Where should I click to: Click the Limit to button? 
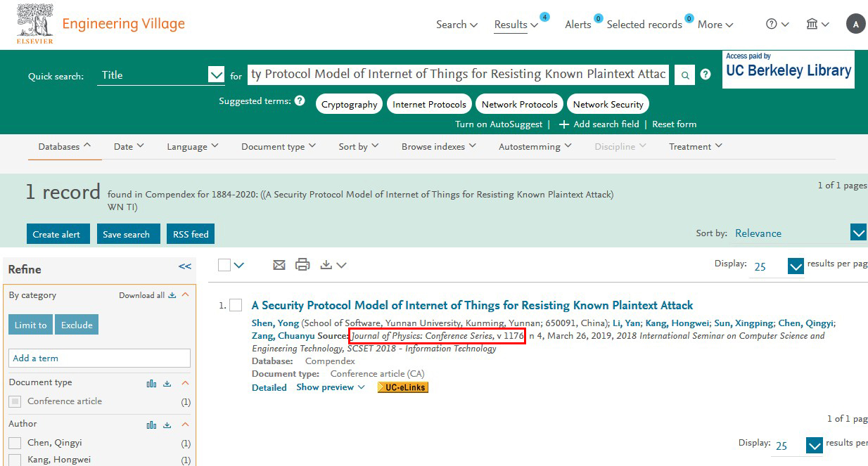[x=30, y=325]
